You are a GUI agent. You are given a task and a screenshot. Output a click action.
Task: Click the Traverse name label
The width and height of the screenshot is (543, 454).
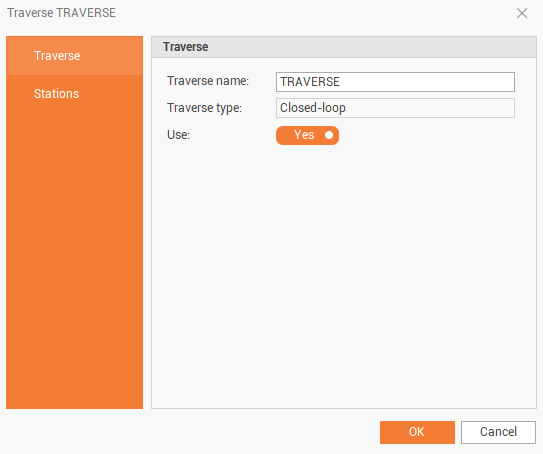208,81
